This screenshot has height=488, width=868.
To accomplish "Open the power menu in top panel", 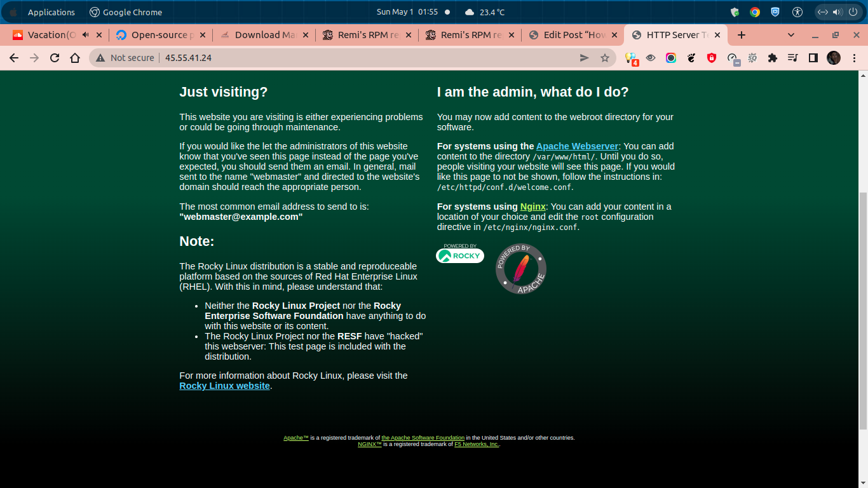I will 852,12.
